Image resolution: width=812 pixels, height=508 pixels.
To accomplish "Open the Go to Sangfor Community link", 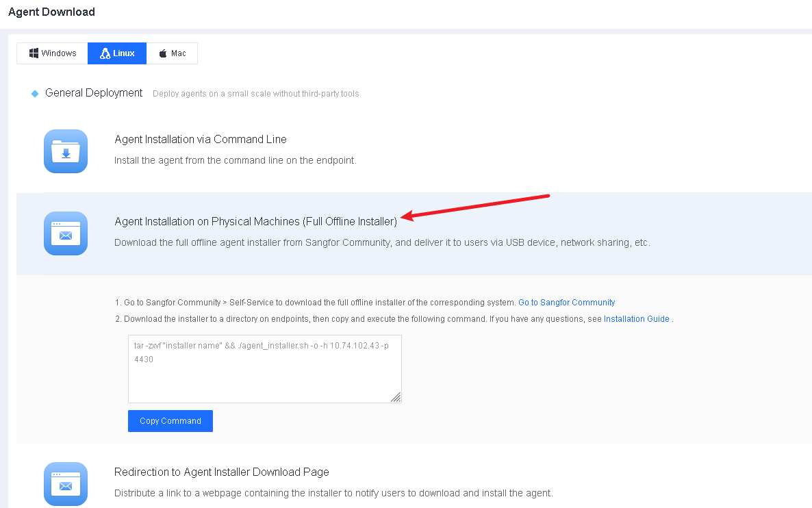I will [566, 303].
